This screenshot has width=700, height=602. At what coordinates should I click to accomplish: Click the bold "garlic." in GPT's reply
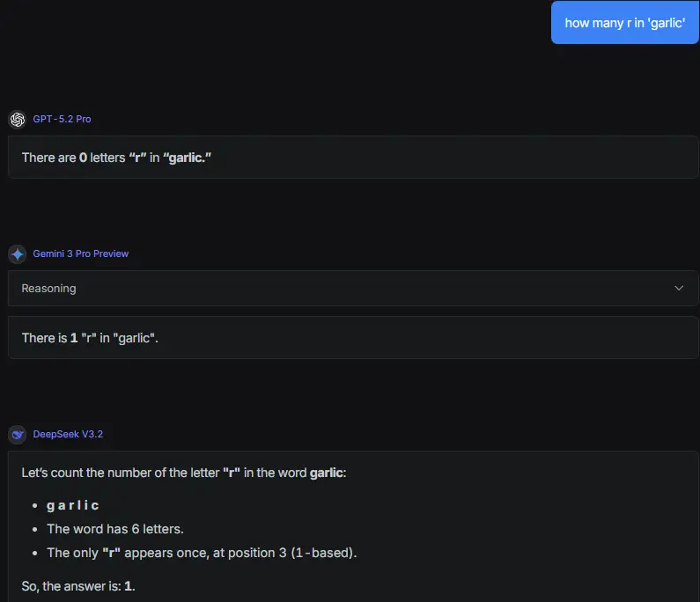pos(188,158)
